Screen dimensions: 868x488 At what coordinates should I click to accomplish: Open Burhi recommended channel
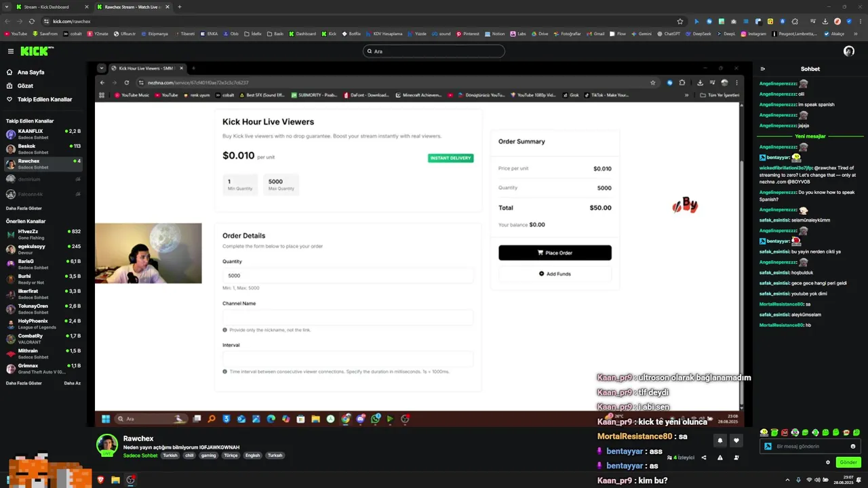click(43, 279)
